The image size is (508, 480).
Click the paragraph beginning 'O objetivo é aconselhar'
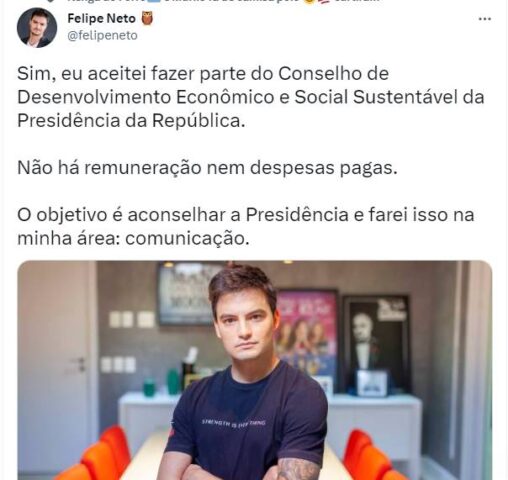click(x=246, y=227)
